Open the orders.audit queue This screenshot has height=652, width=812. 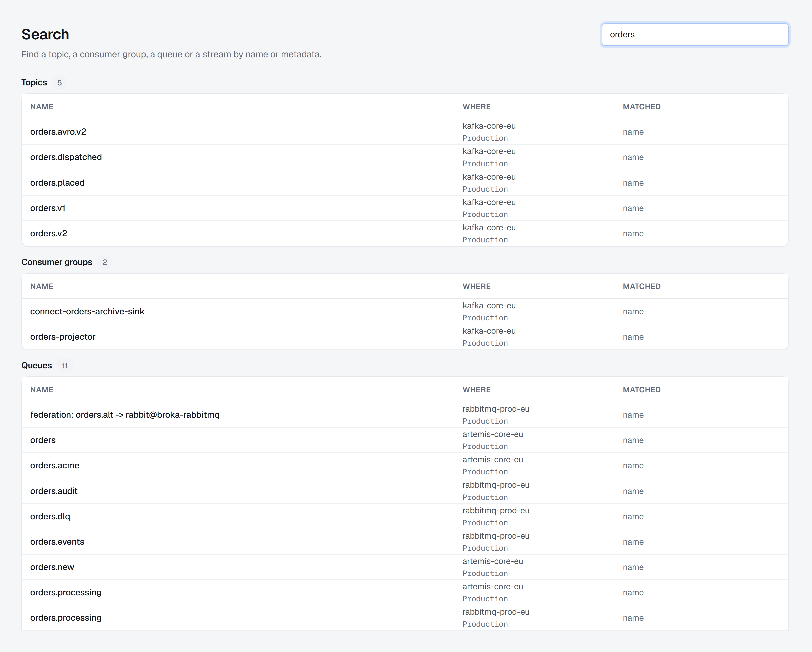point(405,491)
